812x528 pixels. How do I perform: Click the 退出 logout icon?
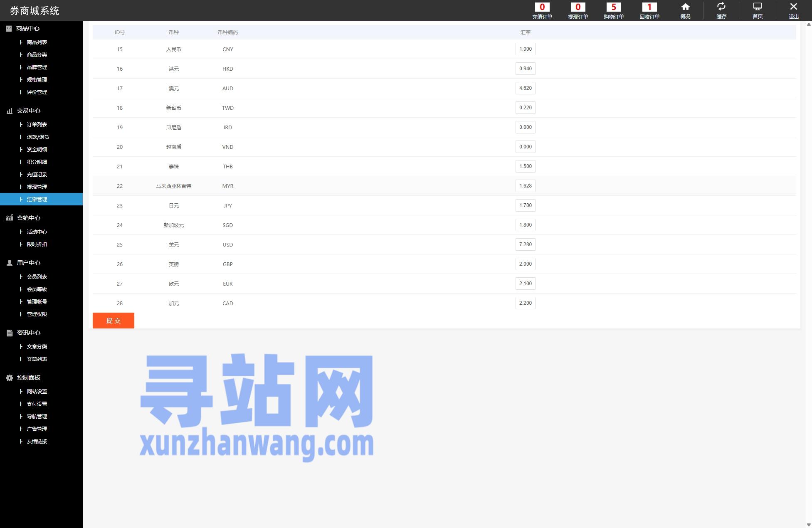pos(793,7)
